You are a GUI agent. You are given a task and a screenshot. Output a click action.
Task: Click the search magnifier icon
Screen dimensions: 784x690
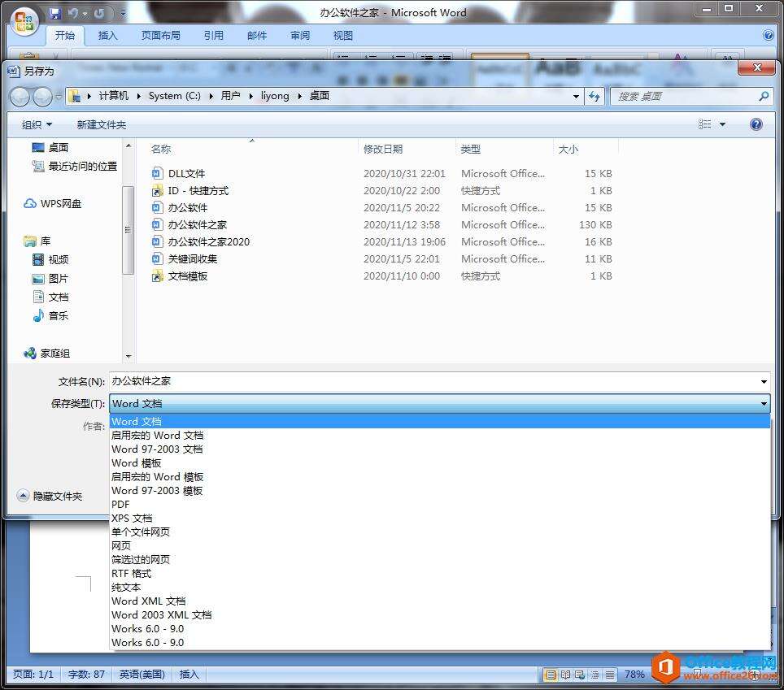pos(764,96)
